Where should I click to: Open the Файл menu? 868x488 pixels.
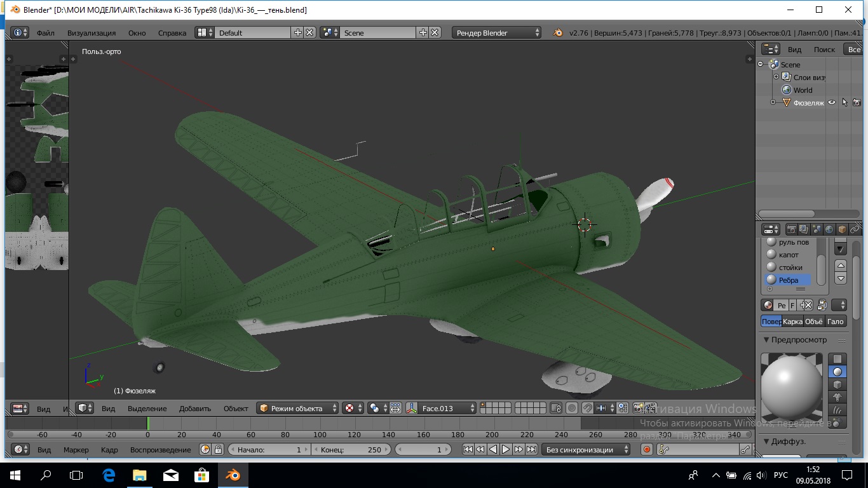pyautogui.click(x=45, y=32)
